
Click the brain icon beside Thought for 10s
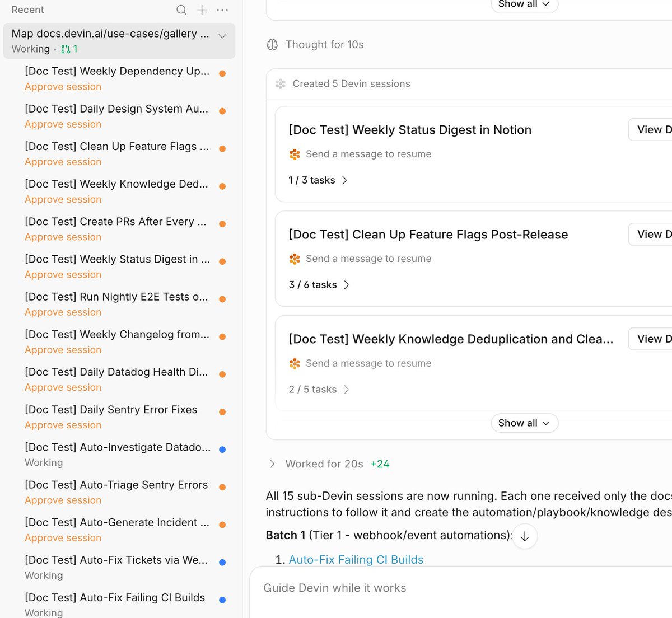(272, 45)
